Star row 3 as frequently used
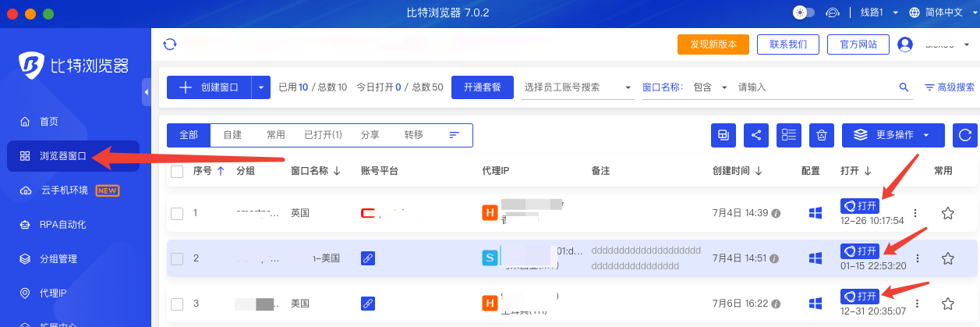The height and width of the screenshot is (327, 980). [948, 304]
